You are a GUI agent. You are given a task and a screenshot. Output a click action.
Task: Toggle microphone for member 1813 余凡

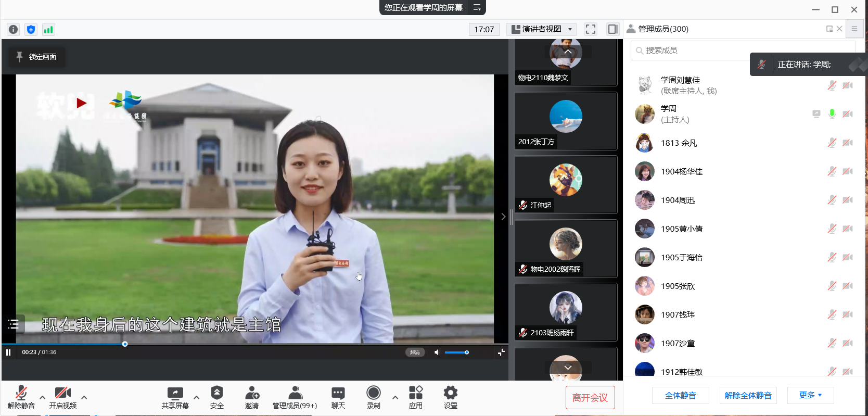[832, 143]
